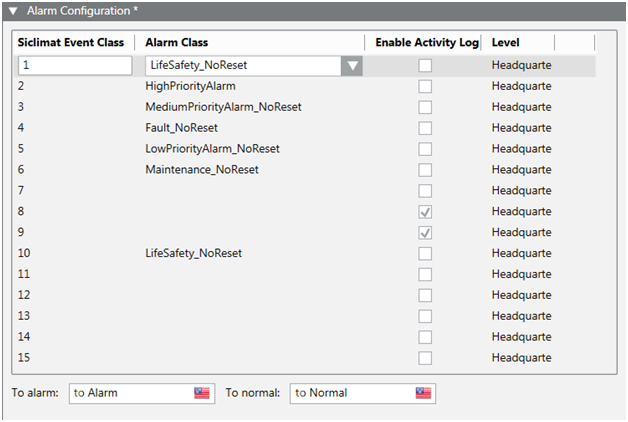Click the flag icon in To normal field
Screen dimensions: 628x422
coord(424,393)
